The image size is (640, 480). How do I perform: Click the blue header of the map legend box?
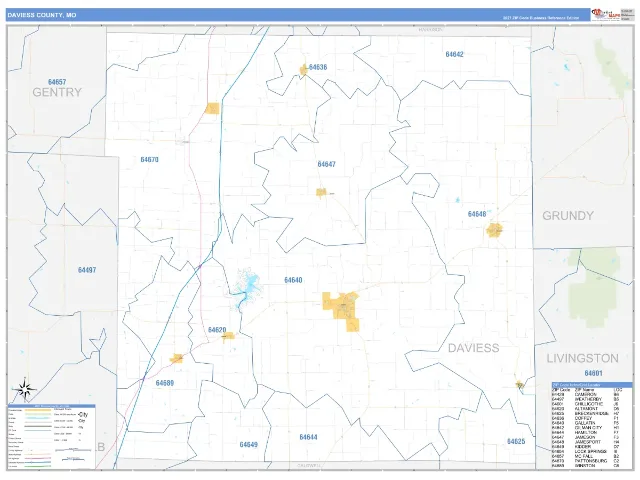pos(51,406)
